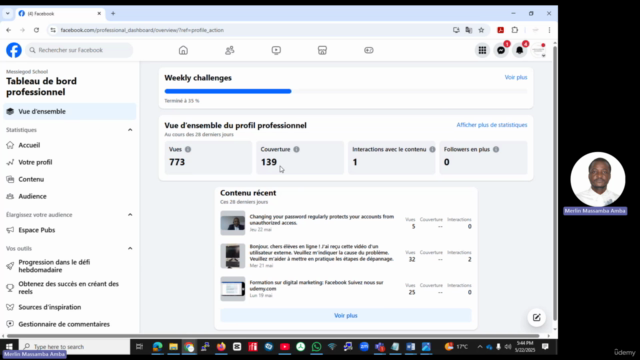
Task: Click the Facebook URL address bar
Action: 142,30
